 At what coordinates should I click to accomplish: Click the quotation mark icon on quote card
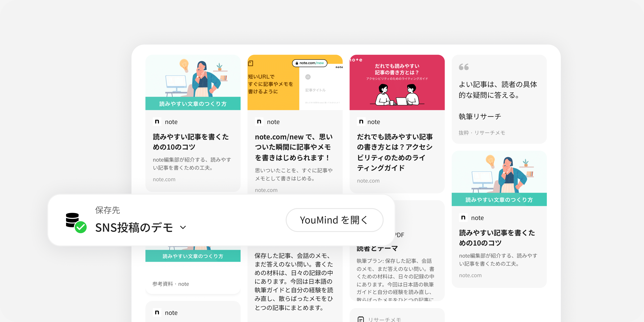coord(464,67)
